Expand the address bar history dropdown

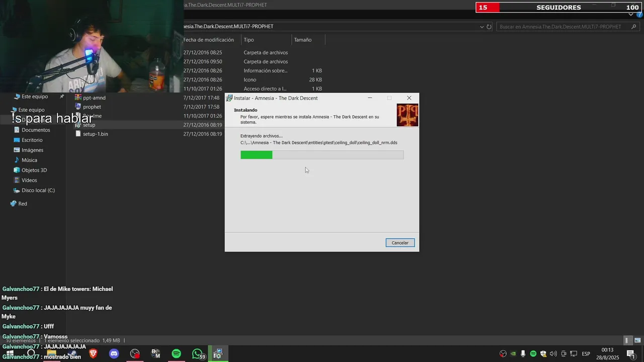point(481,27)
